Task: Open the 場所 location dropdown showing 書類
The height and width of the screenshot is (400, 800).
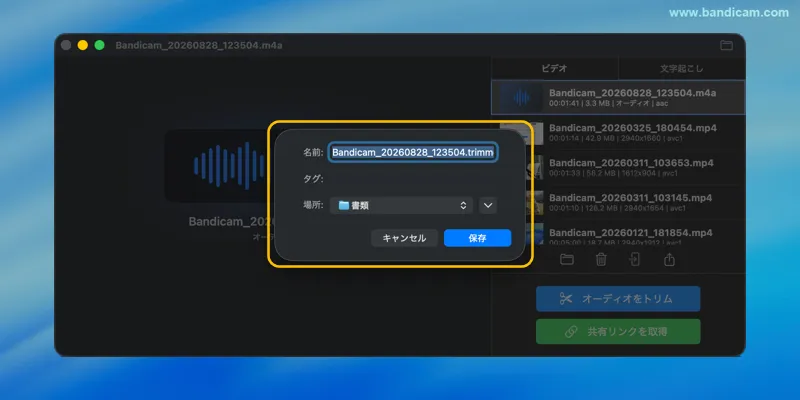Action: (x=401, y=205)
